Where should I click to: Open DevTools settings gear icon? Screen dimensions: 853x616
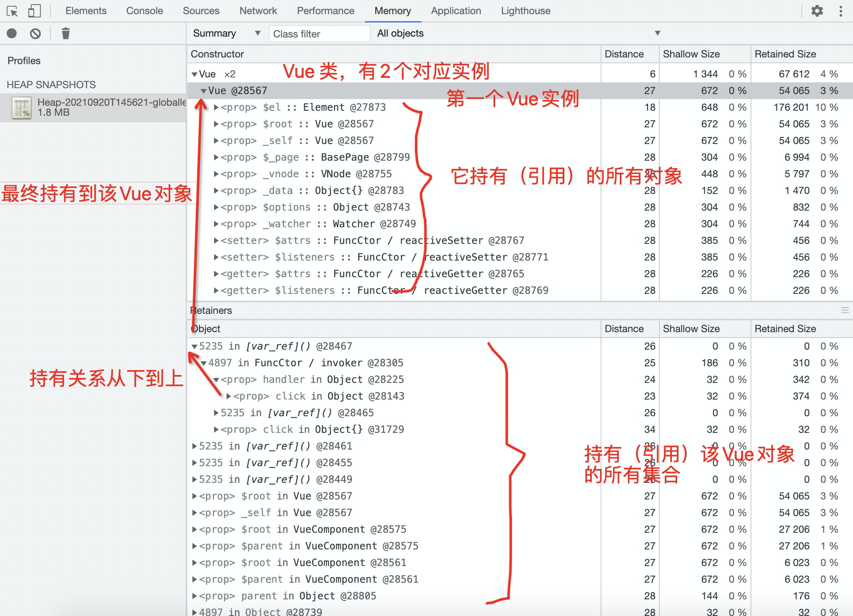817,11
